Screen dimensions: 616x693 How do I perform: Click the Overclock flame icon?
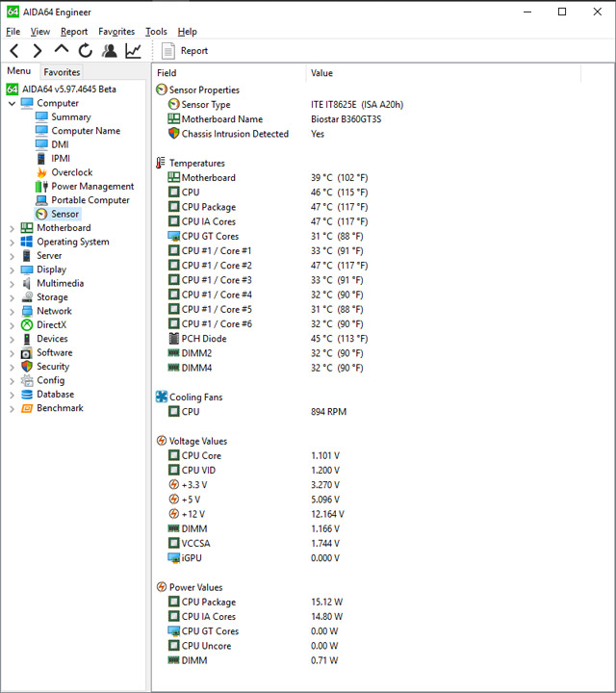[x=41, y=172]
